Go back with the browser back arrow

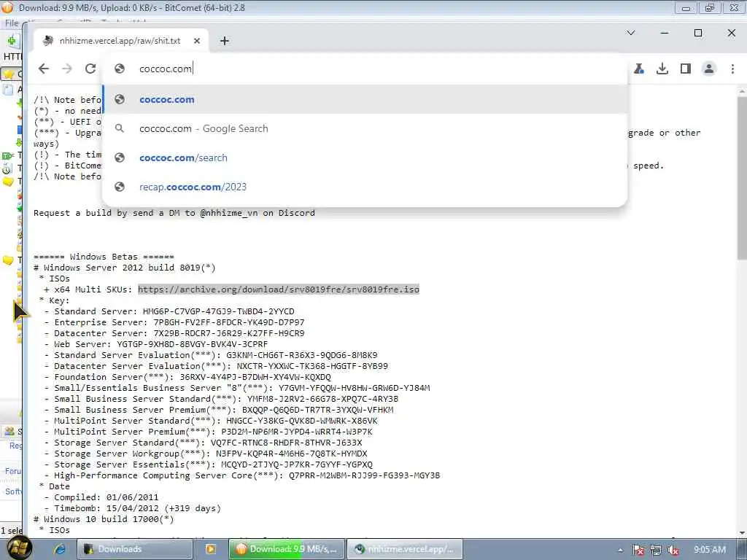[x=44, y=69]
